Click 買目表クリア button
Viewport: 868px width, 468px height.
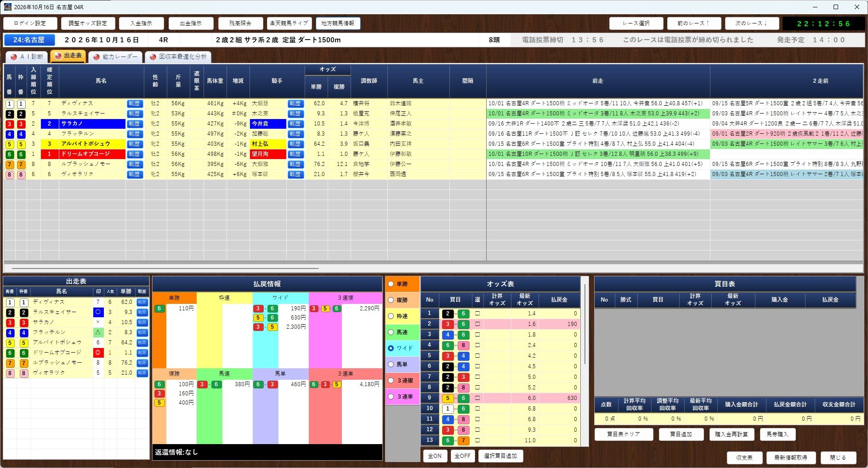[x=624, y=434]
